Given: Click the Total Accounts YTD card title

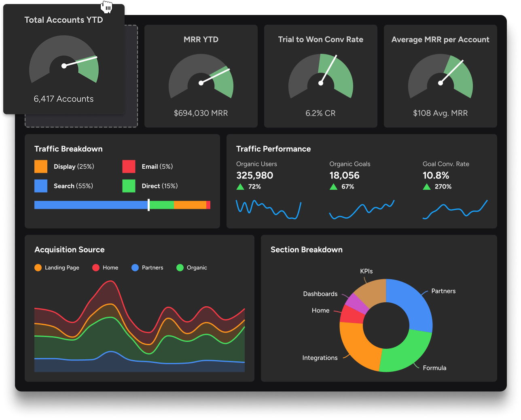Looking at the screenshot, I should (64, 20).
